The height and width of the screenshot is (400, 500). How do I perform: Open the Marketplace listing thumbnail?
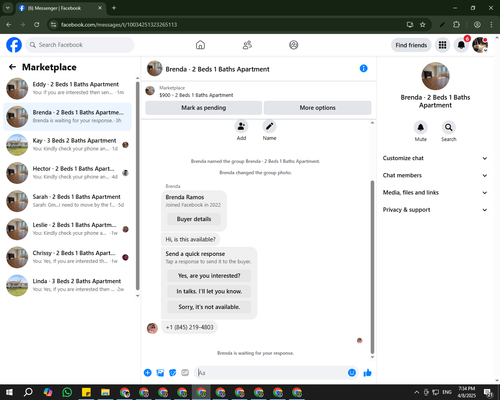pos(150,91)
